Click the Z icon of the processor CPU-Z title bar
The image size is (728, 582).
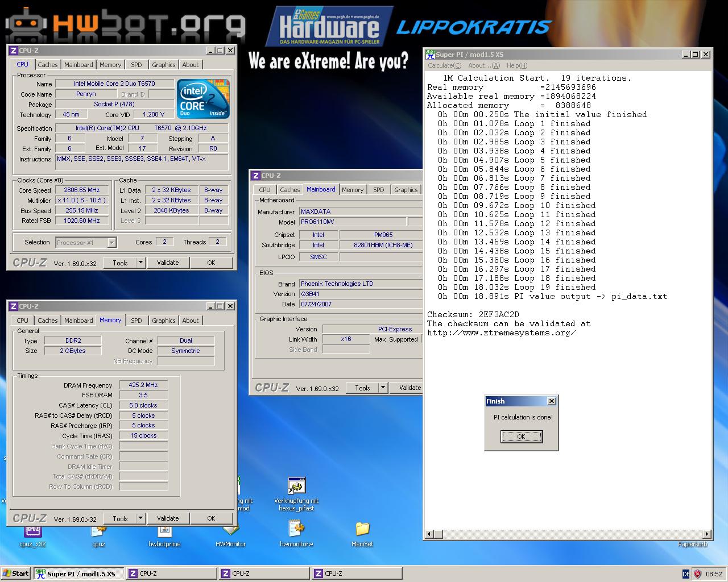[x=14, y=51]
